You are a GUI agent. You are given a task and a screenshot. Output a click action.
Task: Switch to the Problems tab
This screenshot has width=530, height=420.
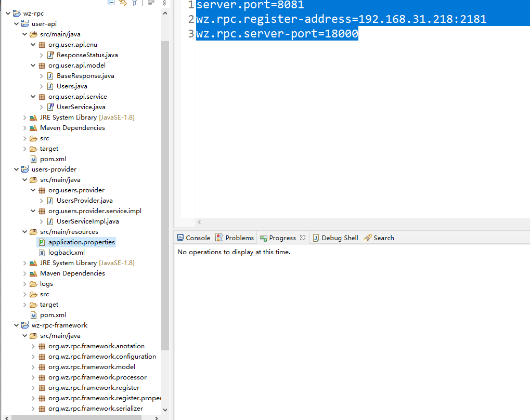tap(235, 238)
